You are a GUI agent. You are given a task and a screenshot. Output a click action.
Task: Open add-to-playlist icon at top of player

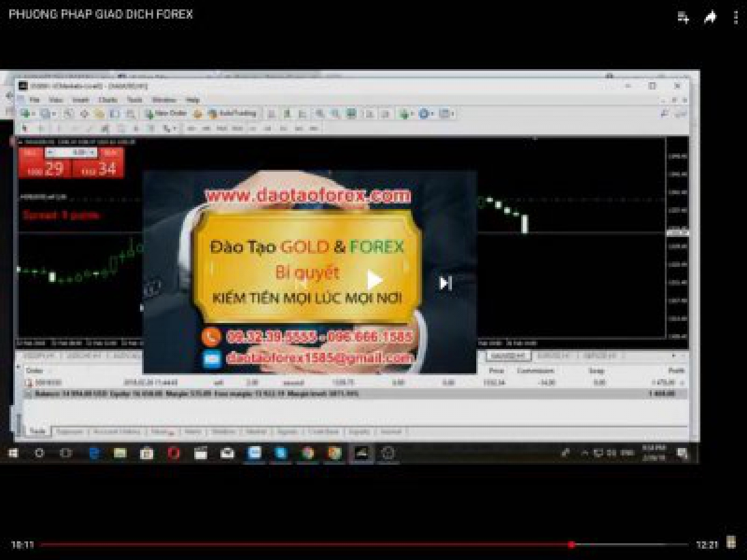pyautogui.click(x=683, y=17)
